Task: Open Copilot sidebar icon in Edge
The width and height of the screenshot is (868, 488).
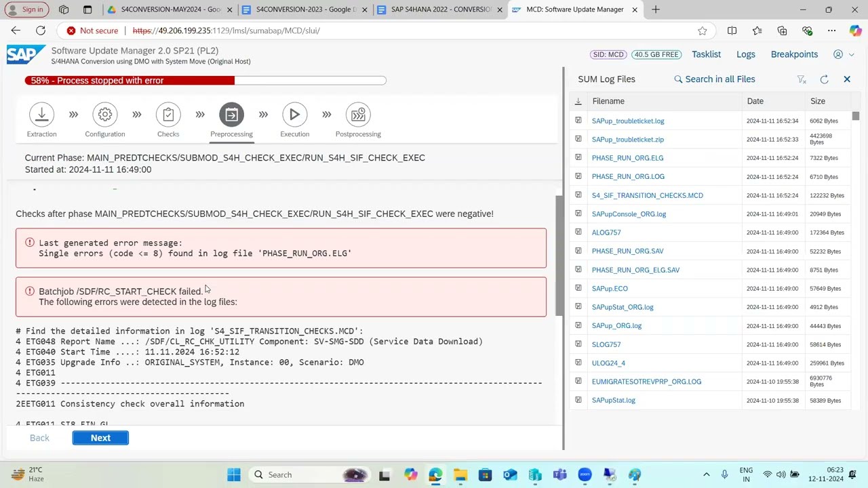Action: coord(855,30)
